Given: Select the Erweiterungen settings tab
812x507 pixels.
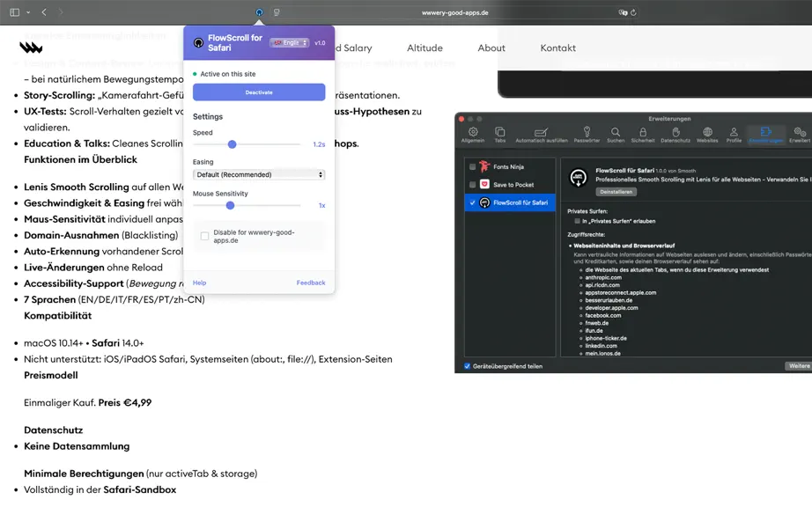Looking at the screenshot, I should 766,135.
